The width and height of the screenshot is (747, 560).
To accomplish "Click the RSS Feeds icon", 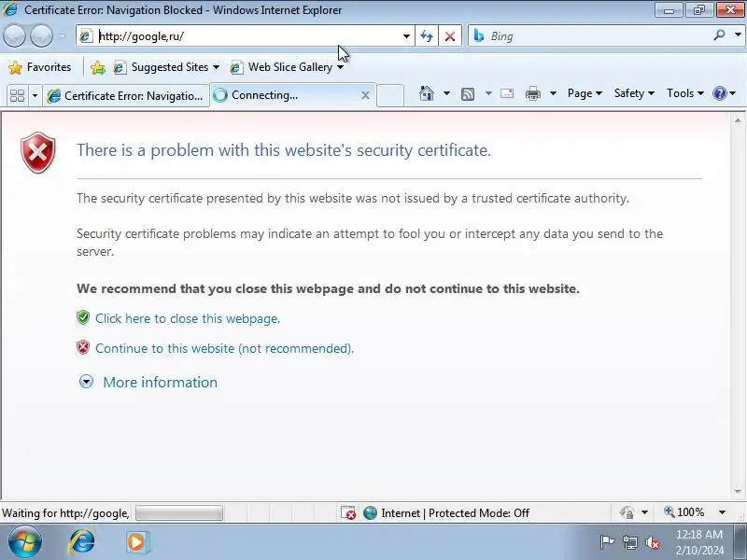I will pos(468,94).
